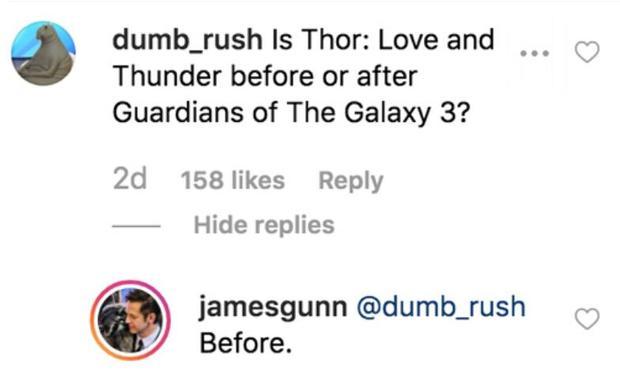Click the word "Is" after dumb_rush's username
The height and width of the screenshot is (386, 620).
coord(282,40)
